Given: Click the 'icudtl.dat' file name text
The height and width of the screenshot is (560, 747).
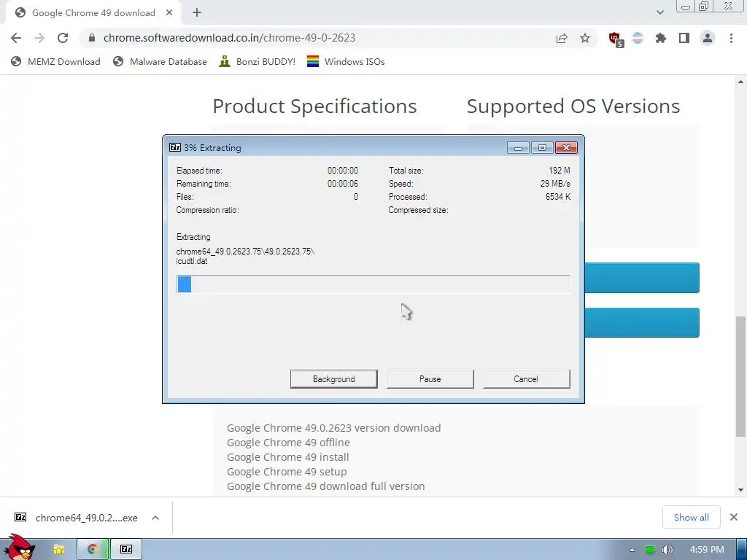Looking at the screenshot, I should (x=192, y=261).
